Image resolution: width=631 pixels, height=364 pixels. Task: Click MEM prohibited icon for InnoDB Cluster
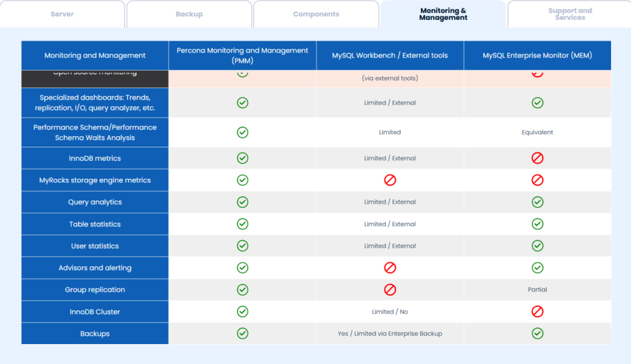point(538,312)
